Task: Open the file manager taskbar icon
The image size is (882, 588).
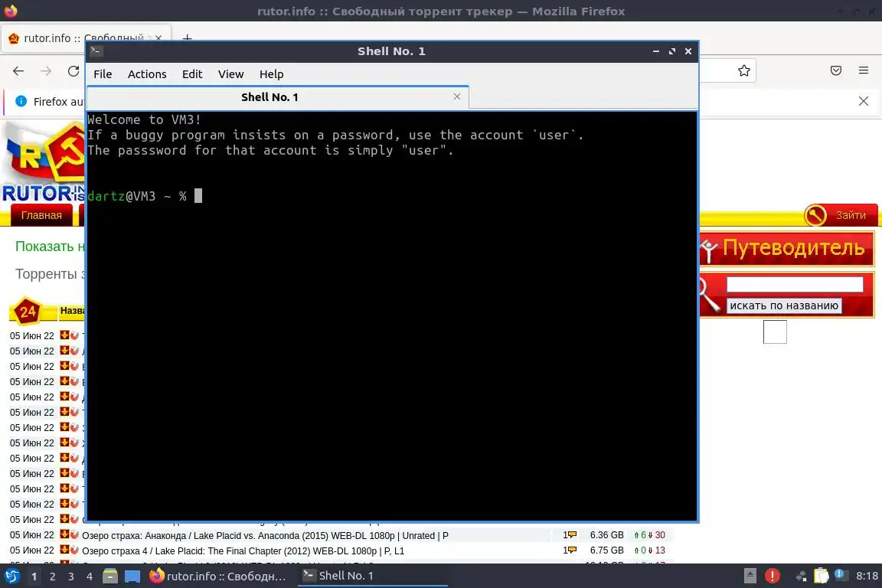Action: (x=110, y=577)
